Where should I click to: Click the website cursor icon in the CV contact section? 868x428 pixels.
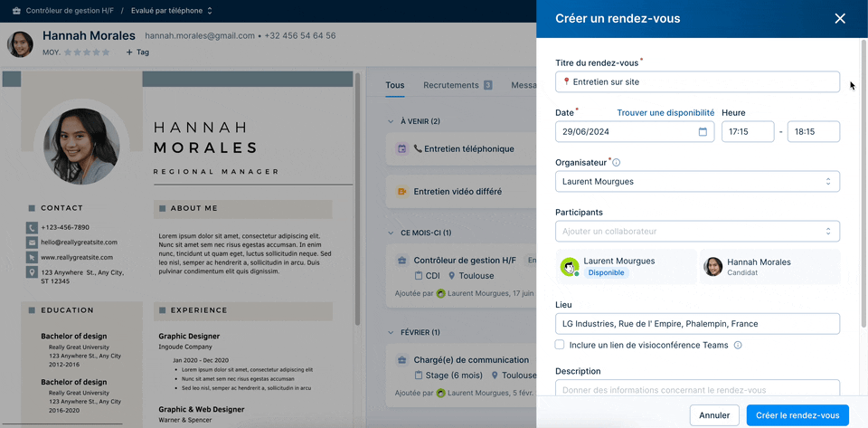pyautogui.click(x=32, y=258)
